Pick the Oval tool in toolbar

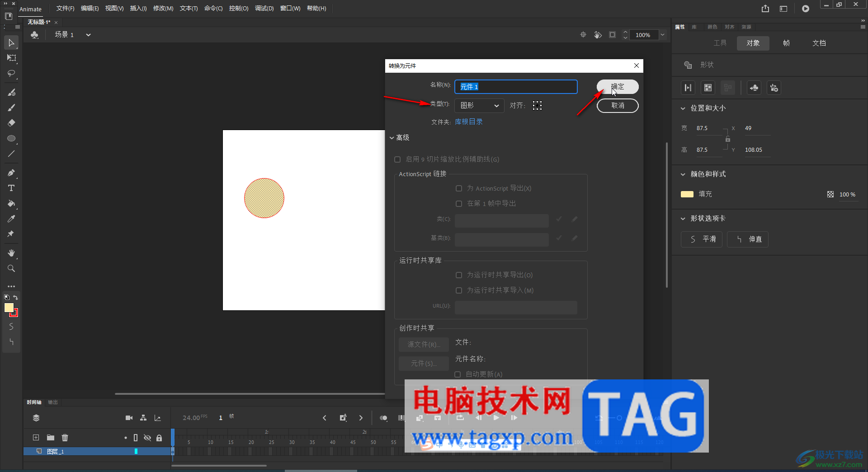11,138
